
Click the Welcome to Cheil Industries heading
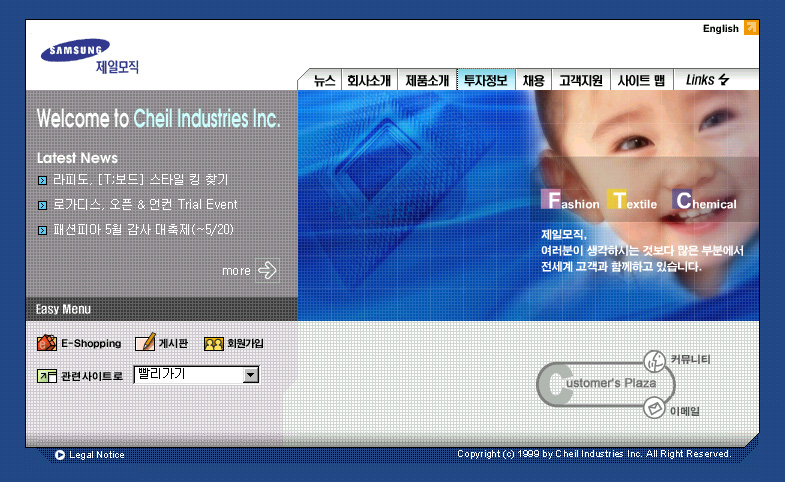click(159, 119)
